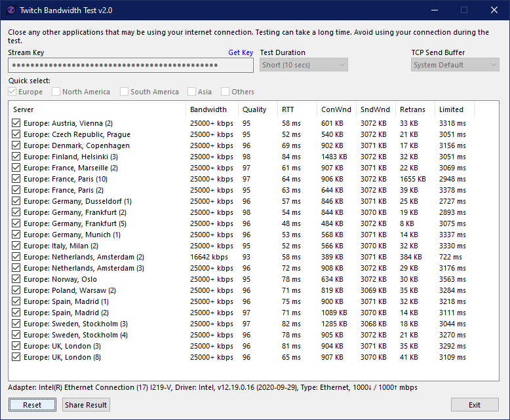Select the Germany, Munich (1) server name

[72, 235]
